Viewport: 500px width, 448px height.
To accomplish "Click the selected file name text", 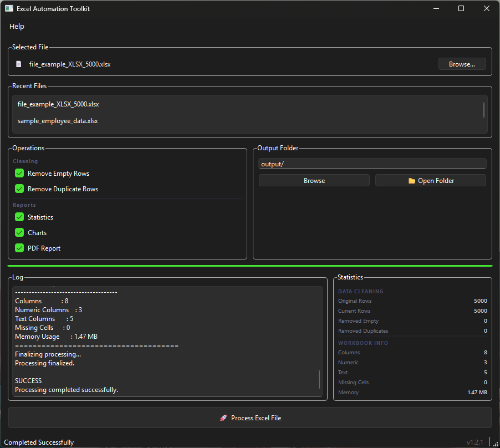I will [x=70, y=64].
